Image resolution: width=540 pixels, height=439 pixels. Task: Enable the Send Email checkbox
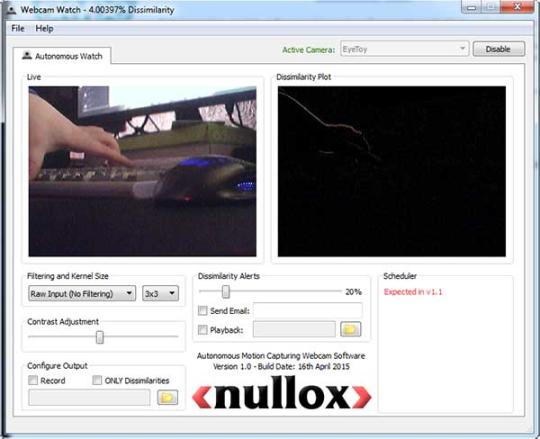(202, 311)
